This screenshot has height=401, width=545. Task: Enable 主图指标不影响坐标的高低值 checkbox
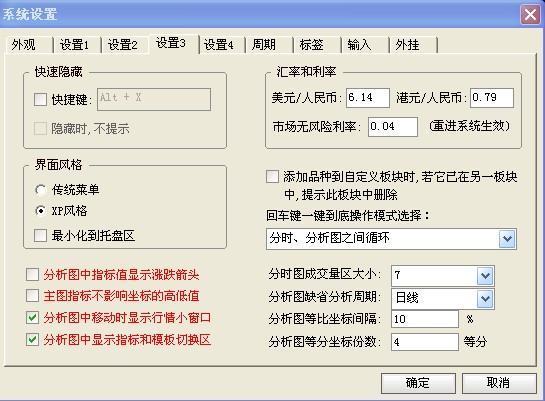(32, 296)
